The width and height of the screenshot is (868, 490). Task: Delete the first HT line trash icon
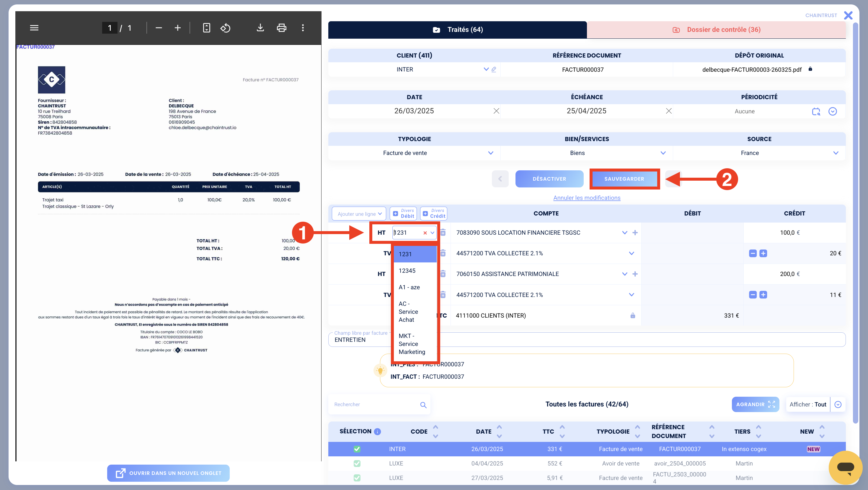click(x=443, y=233)
